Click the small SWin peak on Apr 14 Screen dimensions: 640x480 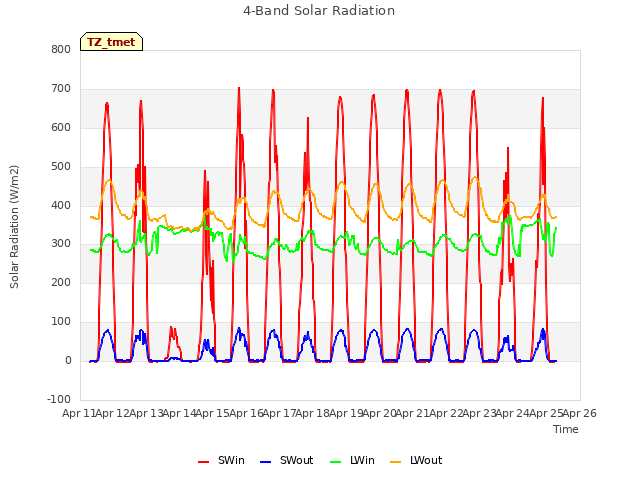click(172, 329)
